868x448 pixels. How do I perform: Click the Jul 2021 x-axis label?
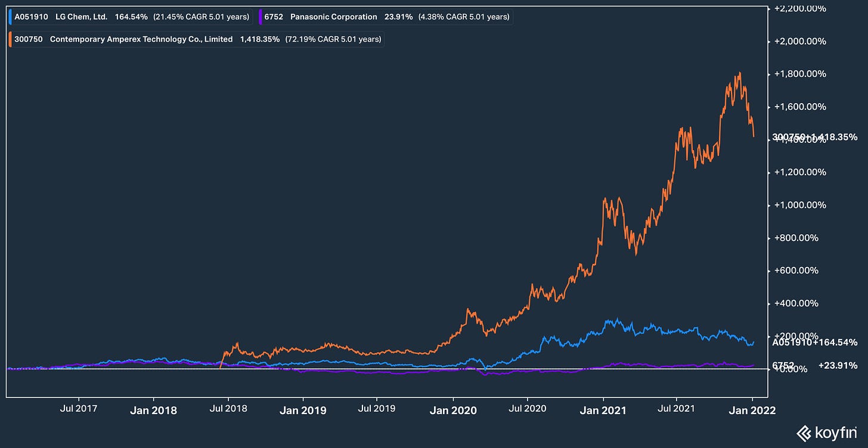677,409
